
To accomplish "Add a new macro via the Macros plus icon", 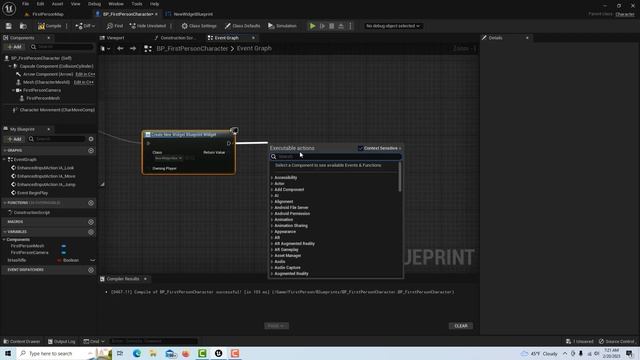I will [x=91, y=222].
